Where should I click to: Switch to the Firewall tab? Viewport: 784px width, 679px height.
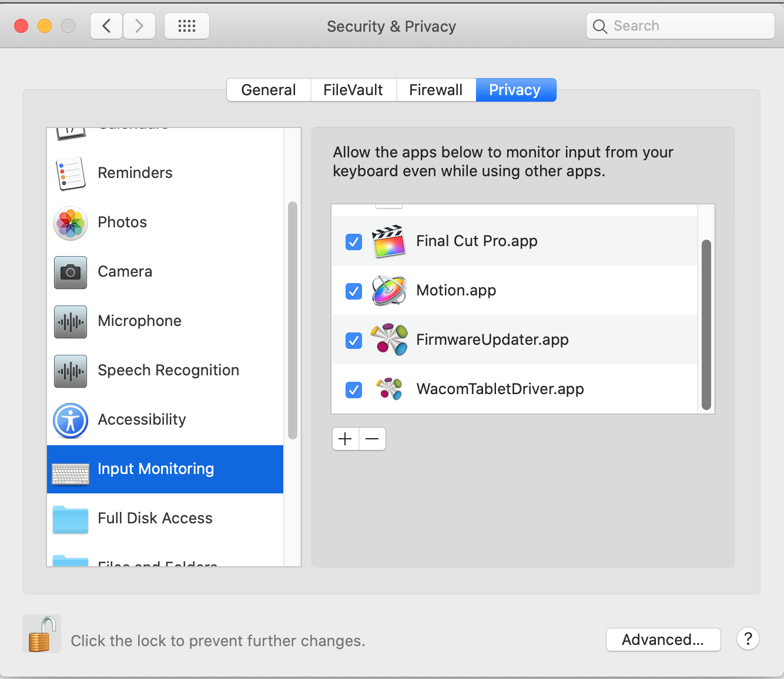tap(436, 90)
